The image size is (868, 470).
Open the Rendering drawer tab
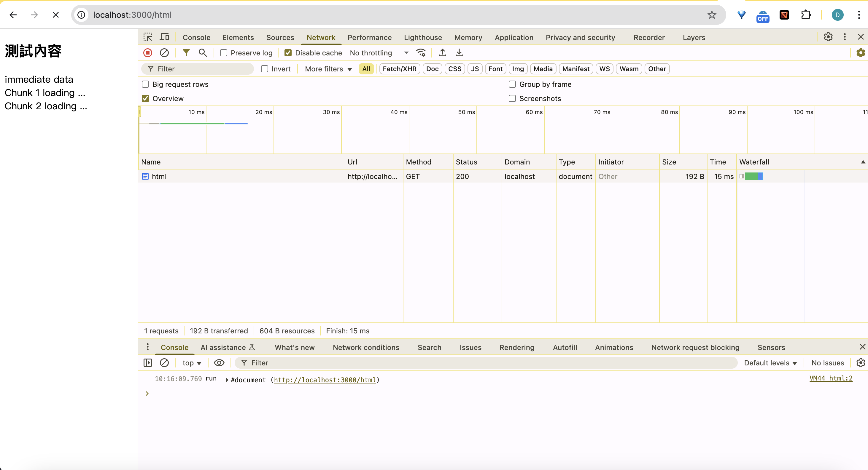pyautogui.click(x=516, y=347)
